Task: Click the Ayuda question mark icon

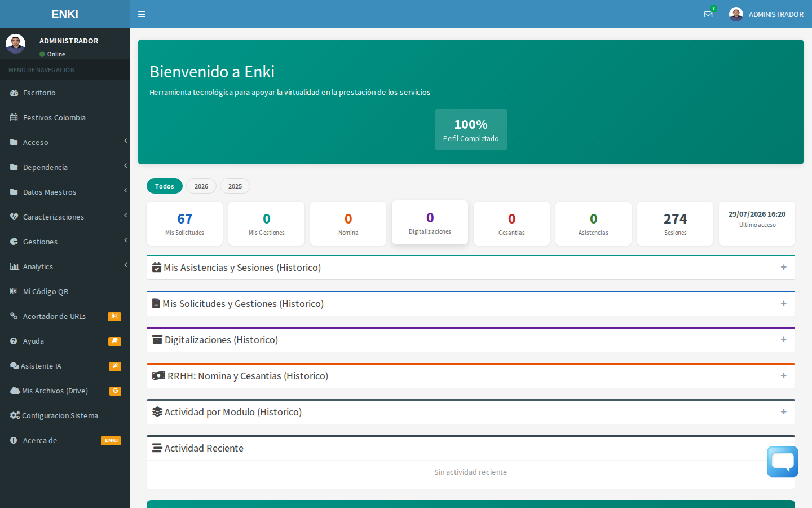Action: tap(14, 341)
